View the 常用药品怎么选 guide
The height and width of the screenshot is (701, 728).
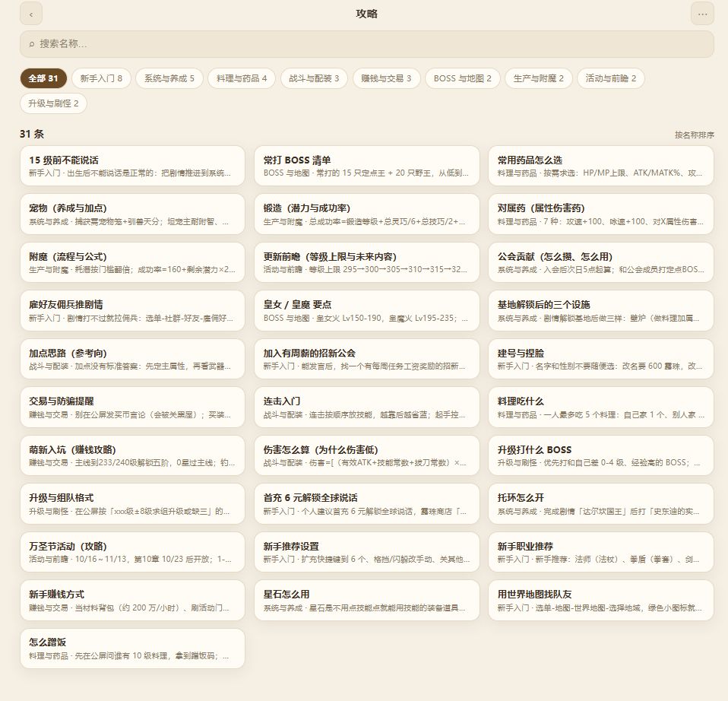tap(601, 166)
